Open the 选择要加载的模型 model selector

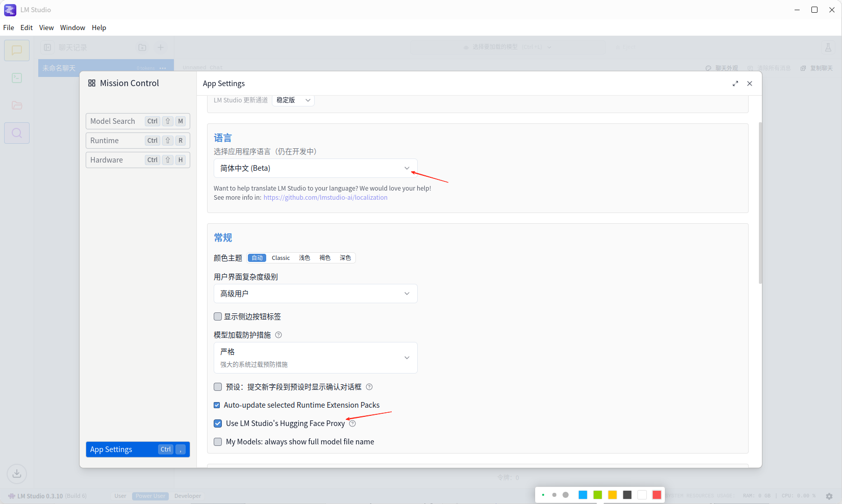coord(507,47)
